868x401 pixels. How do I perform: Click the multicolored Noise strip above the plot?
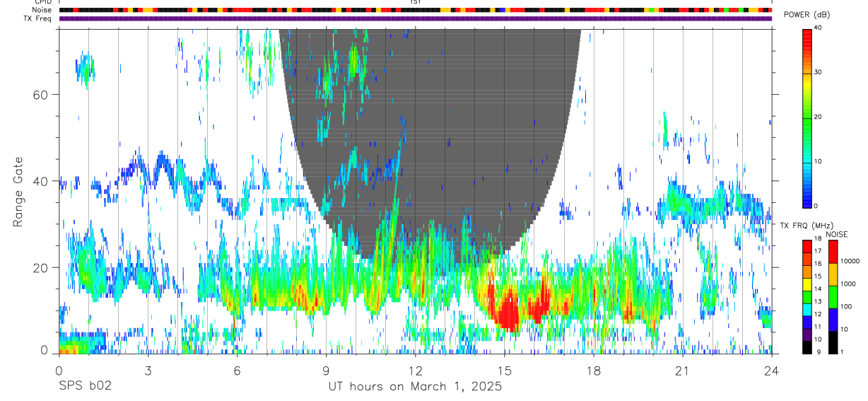(415, 11)
